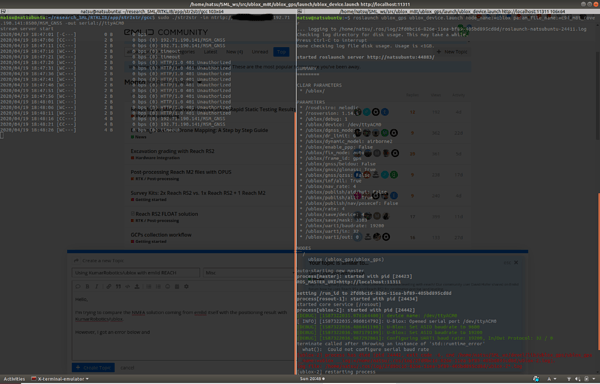The image size is (600, 384).
Task: Open the Misc category dropdown in the composer
Action: (249, 273)
